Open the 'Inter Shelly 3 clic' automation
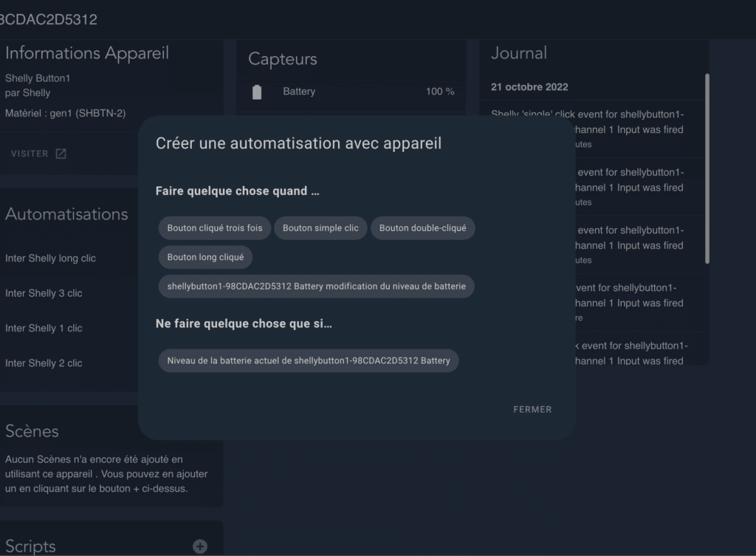The height and width of the screenshot is (556, 756). [x=44, y=293]
